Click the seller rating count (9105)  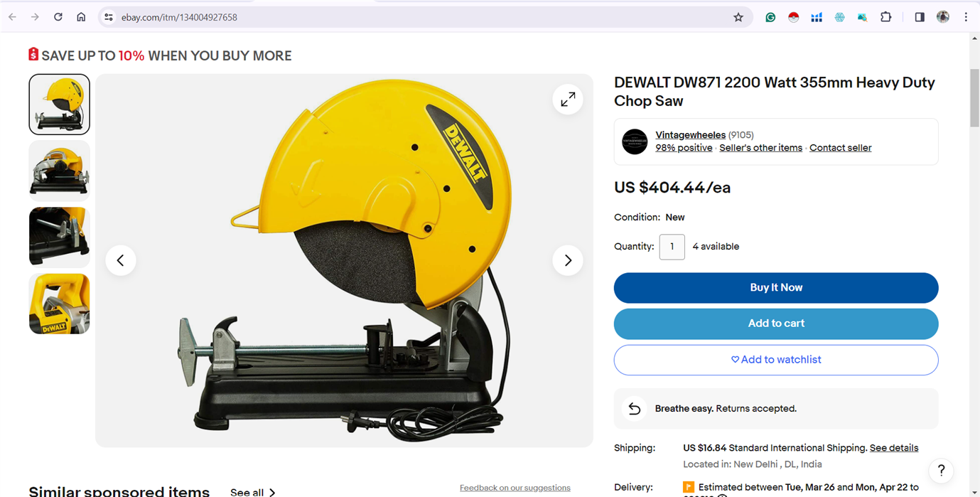[x=741, y=135]
